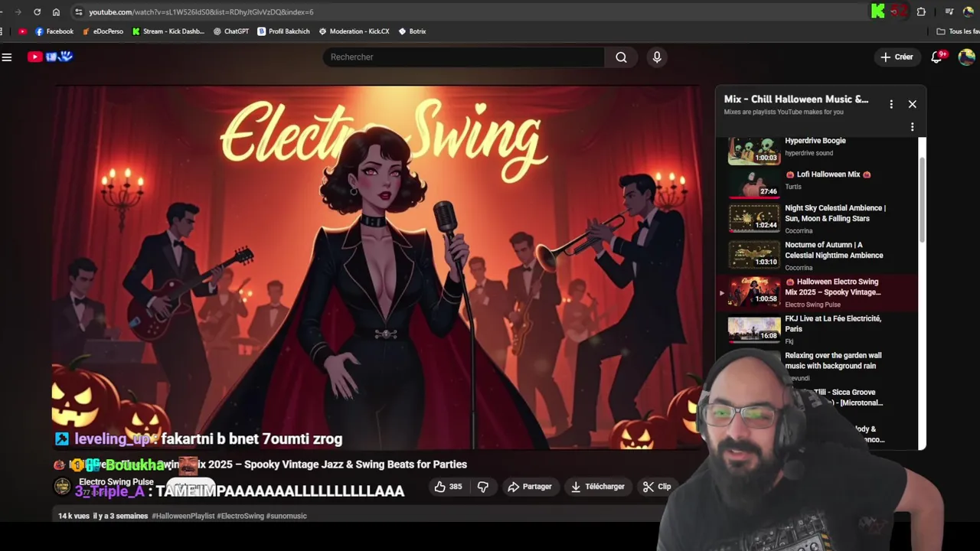The image size is (980, 551).
Task: Dislike the video with thumbs-down
Action: pos(483,487)
